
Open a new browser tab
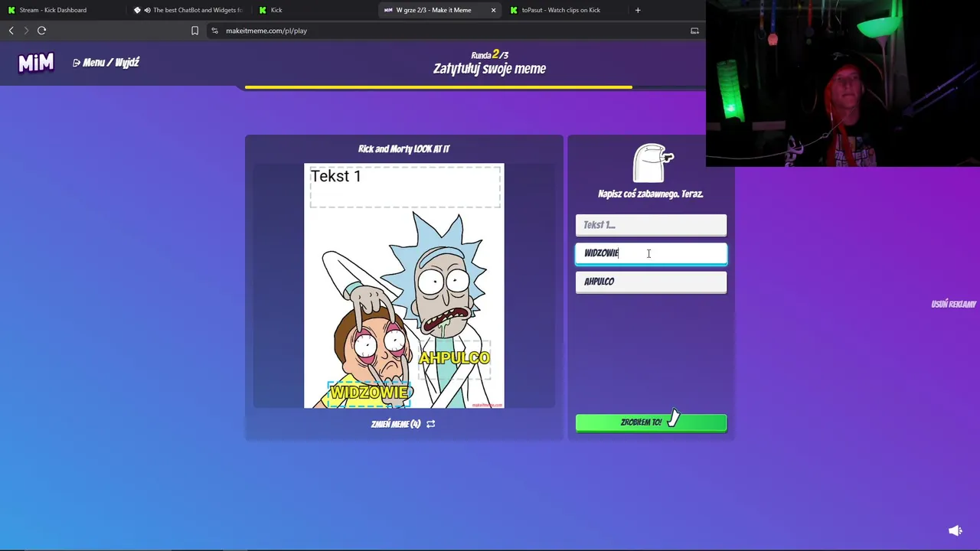638,10
